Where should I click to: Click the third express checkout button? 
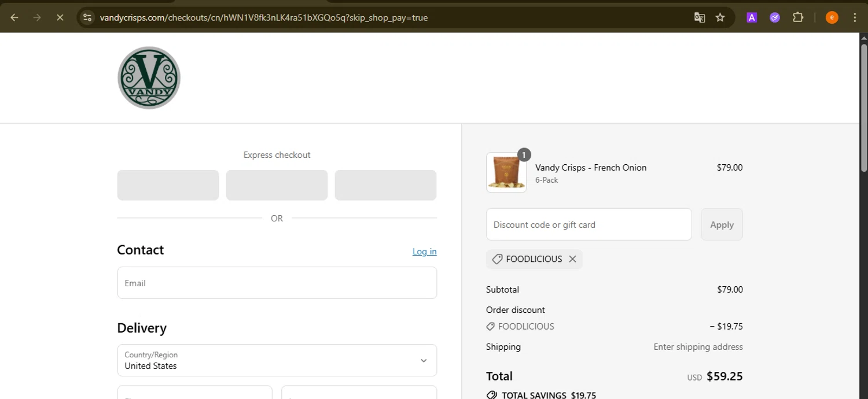coord(385,185)
